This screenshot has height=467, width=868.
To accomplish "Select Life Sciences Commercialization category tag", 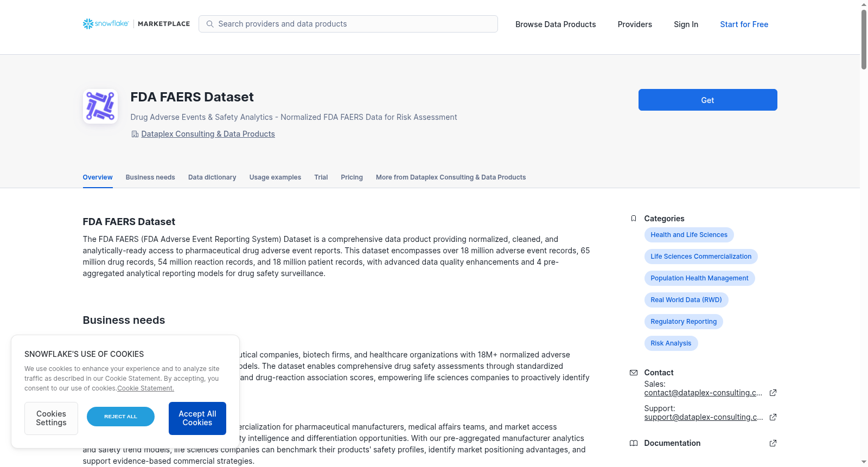I will (701, 257).
